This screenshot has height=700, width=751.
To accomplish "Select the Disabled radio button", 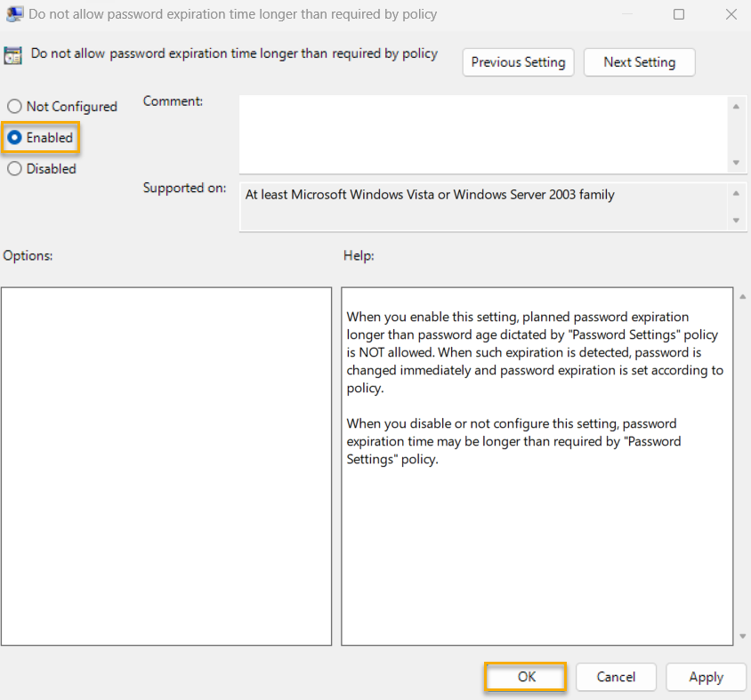I will (13, 168).
